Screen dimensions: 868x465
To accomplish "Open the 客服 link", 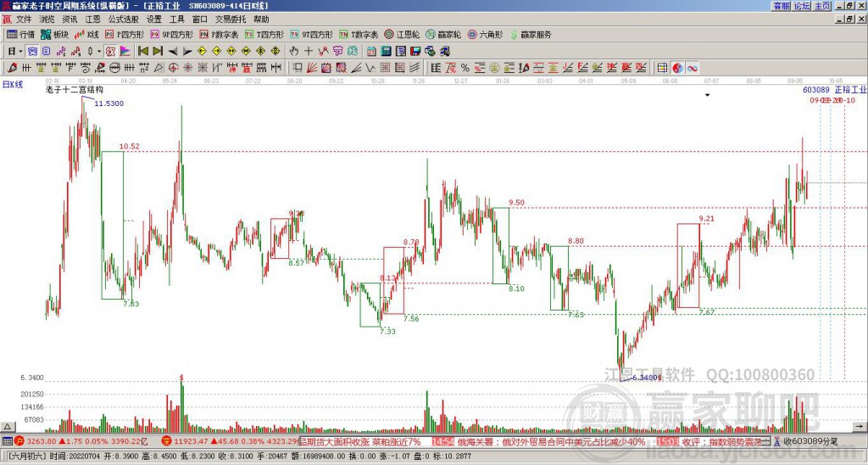I will tap(781, 6).
